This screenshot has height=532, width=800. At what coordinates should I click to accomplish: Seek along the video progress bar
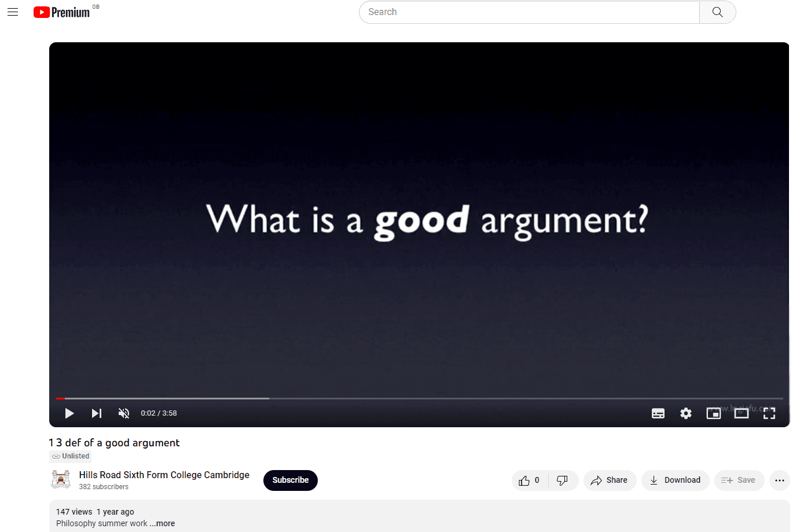pos(420,398)
